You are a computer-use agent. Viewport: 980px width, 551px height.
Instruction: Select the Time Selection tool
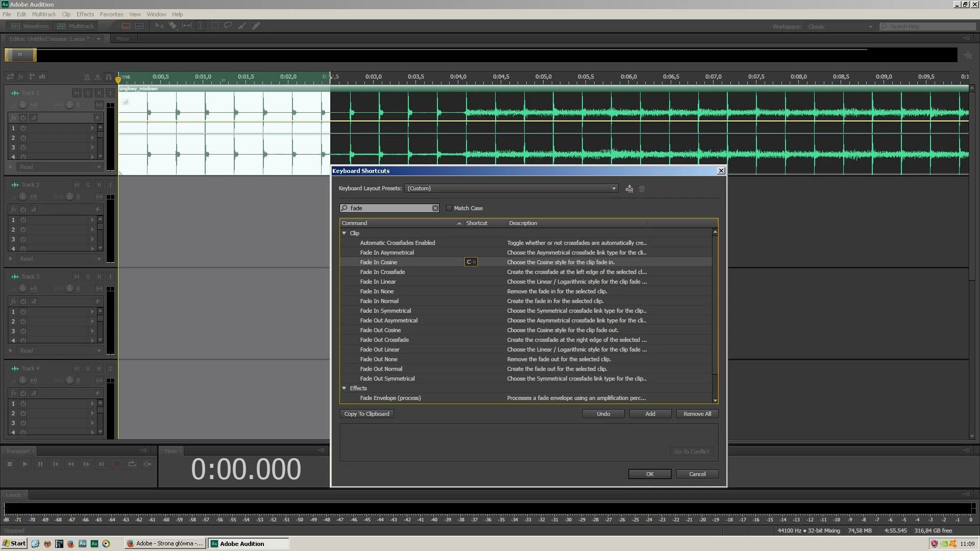click(201, 26)
